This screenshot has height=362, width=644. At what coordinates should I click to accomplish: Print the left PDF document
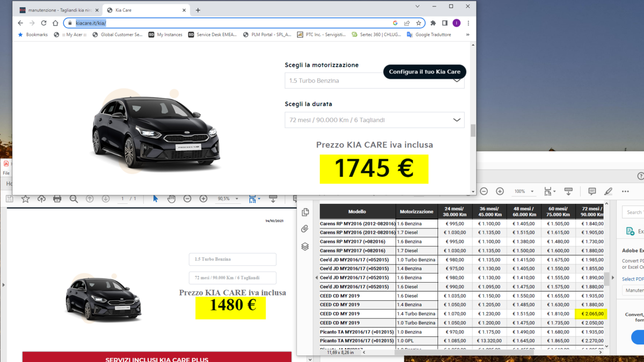[x=57, y=199]
